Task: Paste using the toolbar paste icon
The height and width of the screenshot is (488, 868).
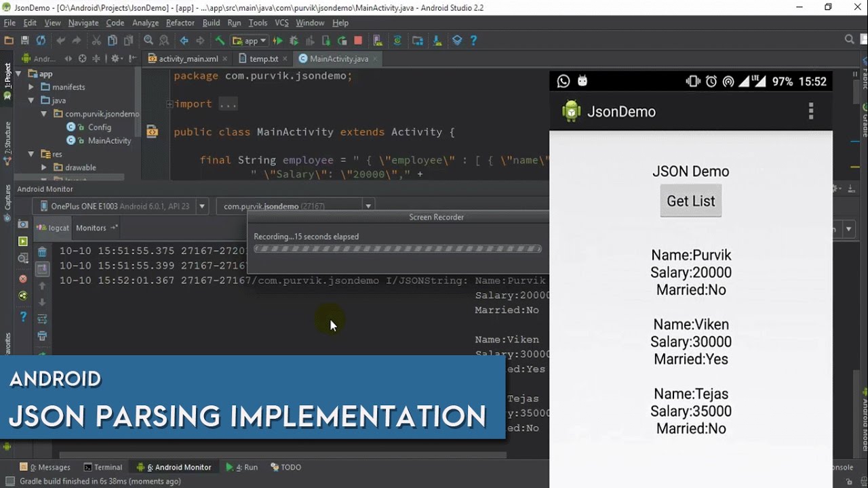Action: click(x=128, y=41)
